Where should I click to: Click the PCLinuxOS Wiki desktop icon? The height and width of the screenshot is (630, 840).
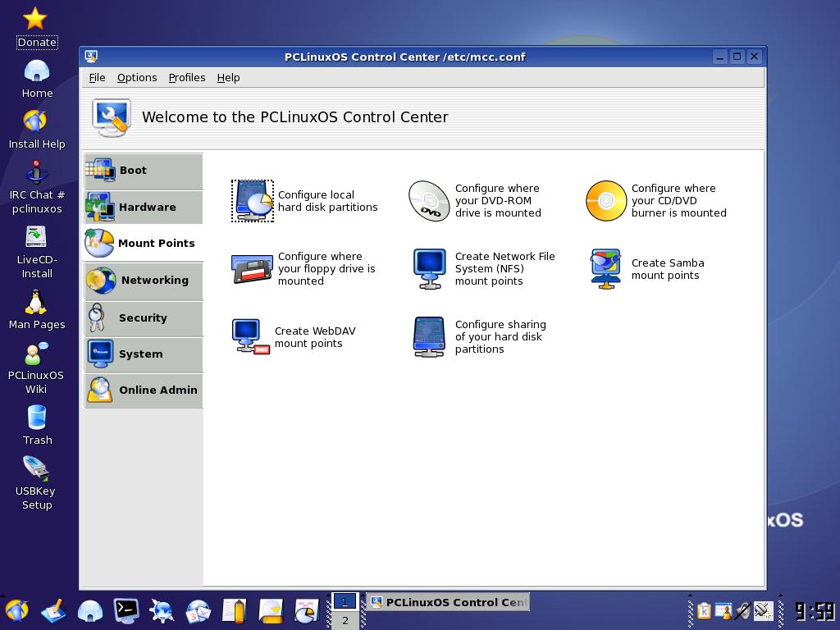pyautogui.click(x=36, y=354)
